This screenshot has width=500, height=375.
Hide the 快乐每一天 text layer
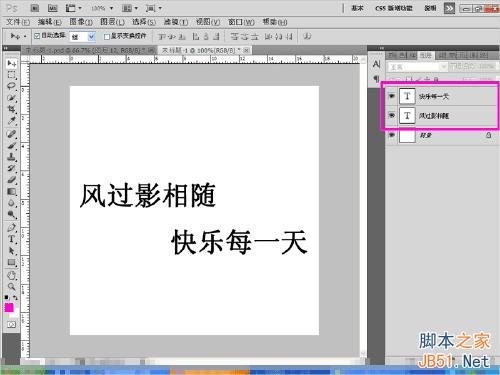391,96
